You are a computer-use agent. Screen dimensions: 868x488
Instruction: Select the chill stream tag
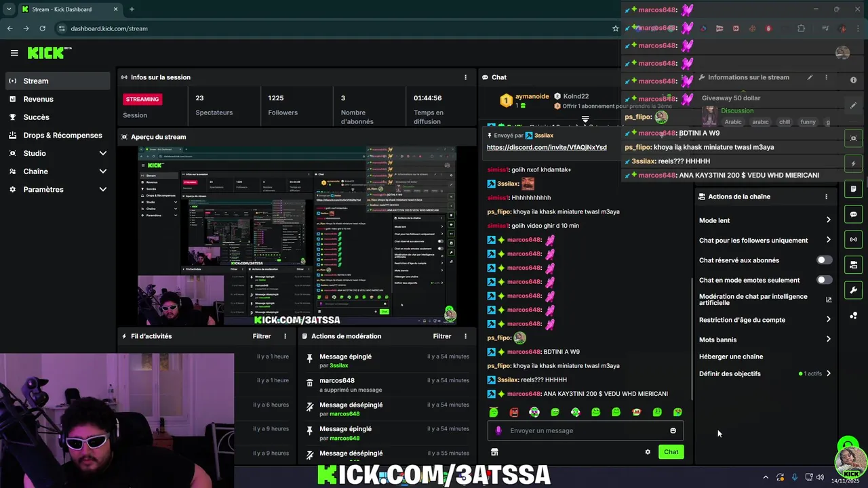(785, 122)
